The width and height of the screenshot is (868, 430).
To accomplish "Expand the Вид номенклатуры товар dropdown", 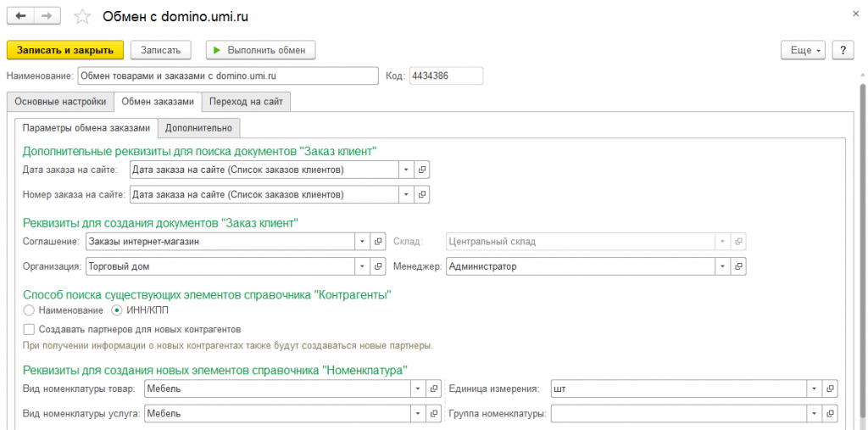I will tap(417, 388).
